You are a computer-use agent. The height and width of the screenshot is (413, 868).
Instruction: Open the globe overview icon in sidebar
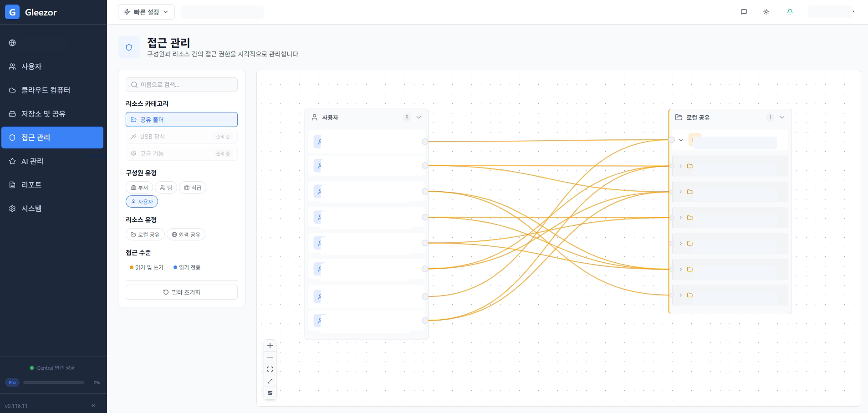(12, 43)
